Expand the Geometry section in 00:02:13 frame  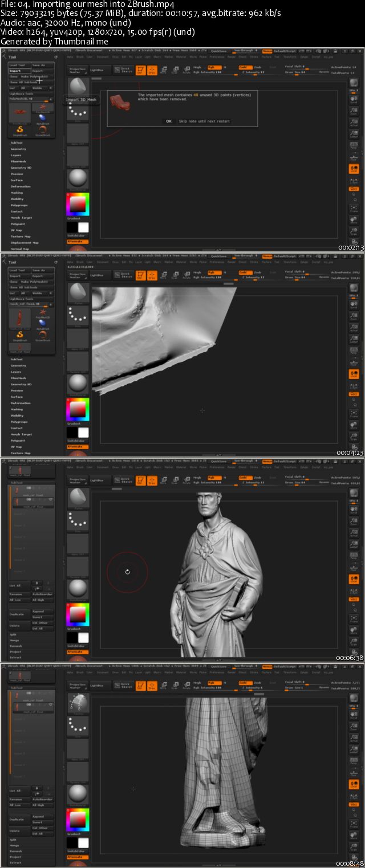(18, 149)
